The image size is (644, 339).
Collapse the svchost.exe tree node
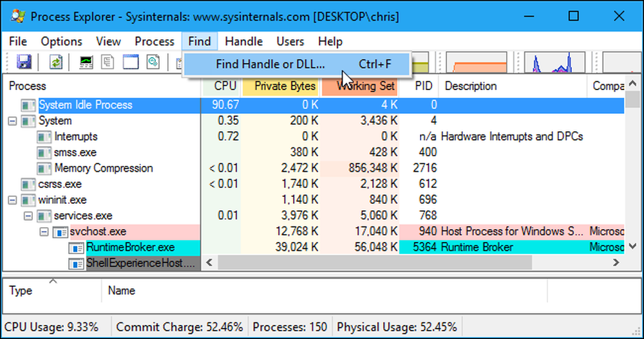pyautogui.click(x=44, y=232)
